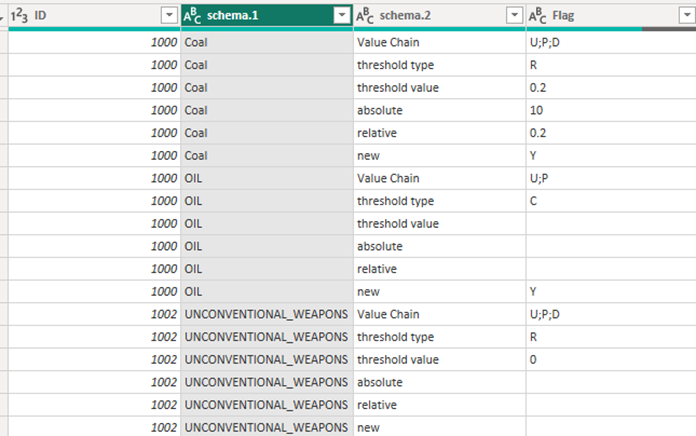This screenshot has height=436, width=696.
Task: Click UNCONVENTIONAL_WEAPONS threshold type schema.2 cell
Action: coord(439,337)
